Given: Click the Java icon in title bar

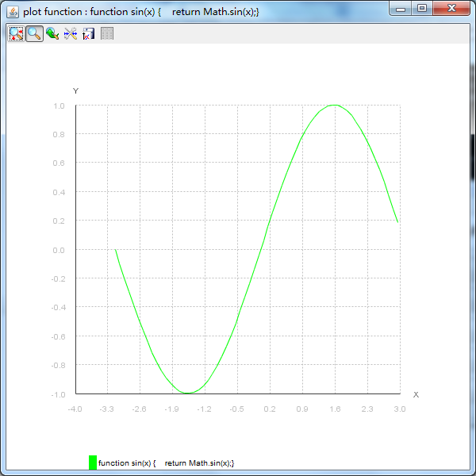Looking at the screenshot, I should [13, 11].
